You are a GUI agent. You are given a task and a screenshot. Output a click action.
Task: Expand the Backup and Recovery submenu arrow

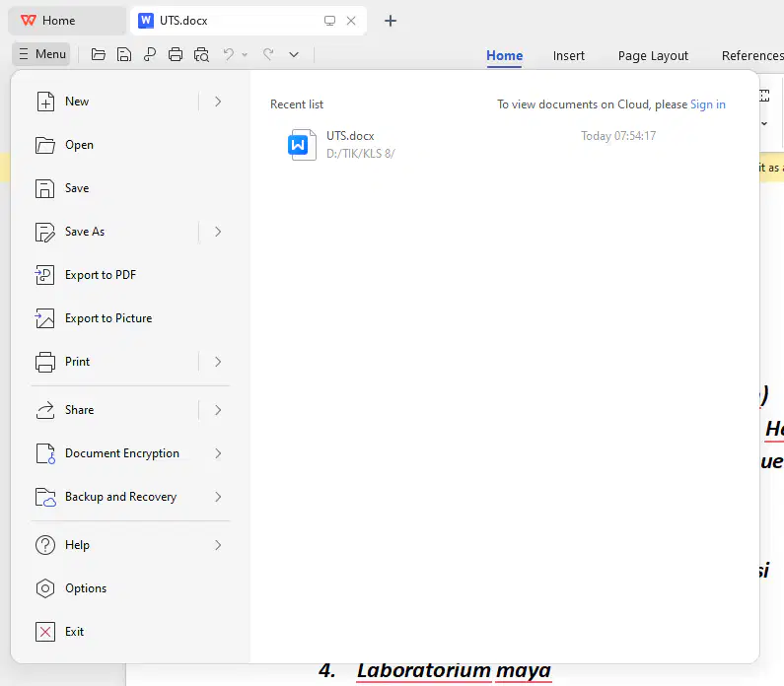(x=218, y=497)
